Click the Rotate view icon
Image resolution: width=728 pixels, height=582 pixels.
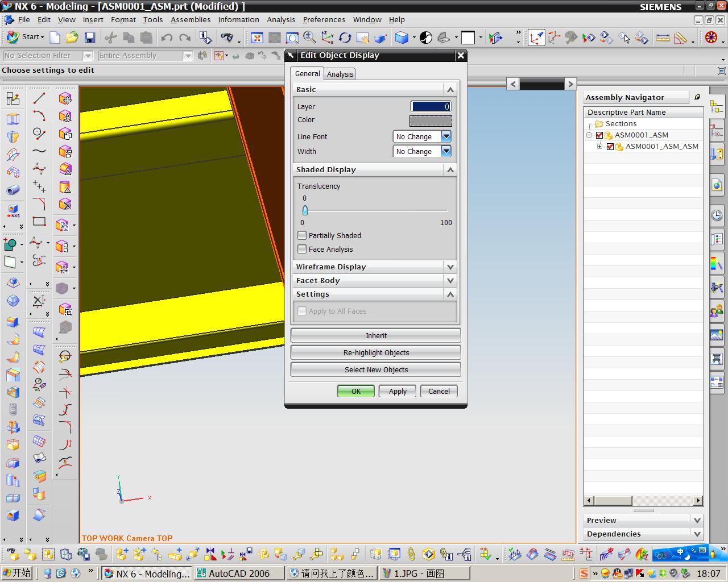tap(345, 38)
